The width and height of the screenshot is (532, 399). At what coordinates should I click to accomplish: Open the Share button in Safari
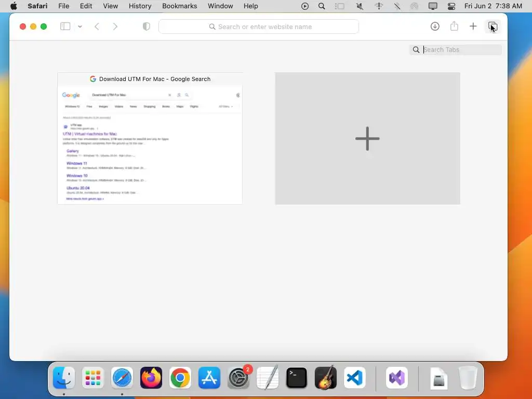(454, 26)
